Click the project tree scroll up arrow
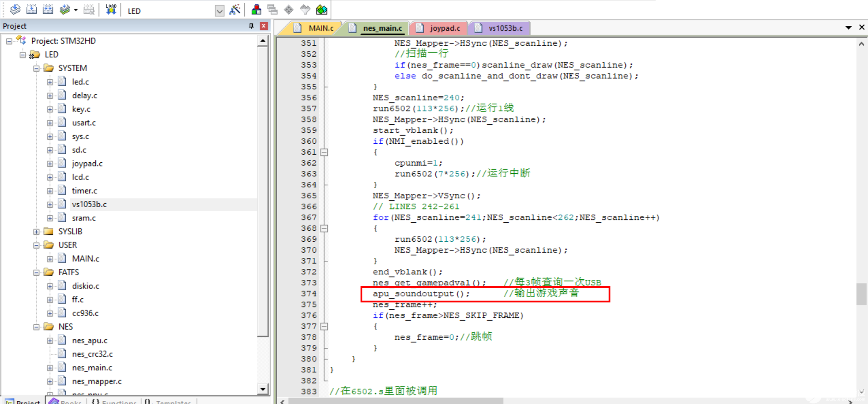The image size is (868, 404). point(263,41)
